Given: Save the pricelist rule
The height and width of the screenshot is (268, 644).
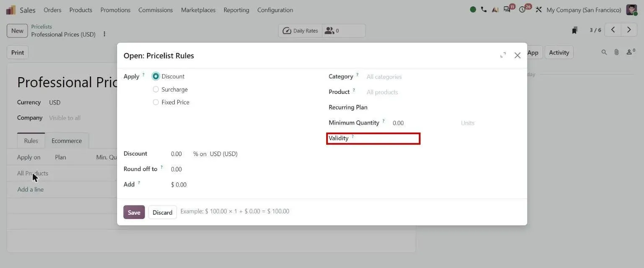Looking at the screenshot, I should [134, 212].
